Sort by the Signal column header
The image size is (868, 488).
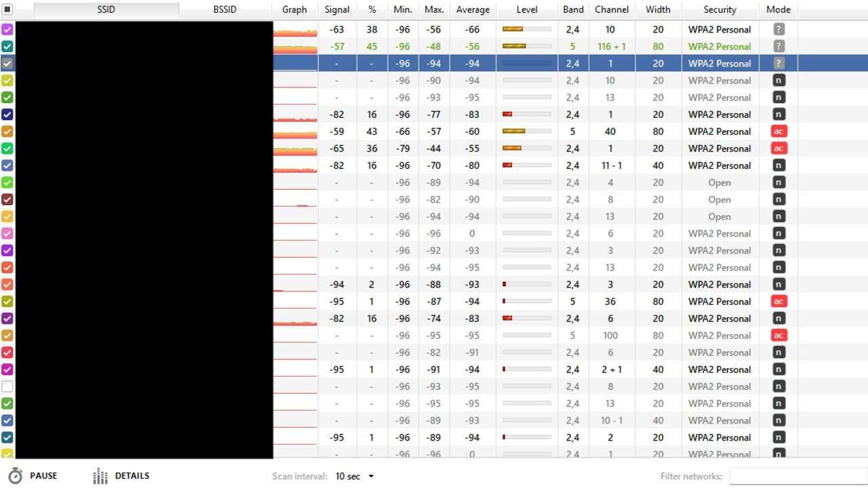(337, 9)
